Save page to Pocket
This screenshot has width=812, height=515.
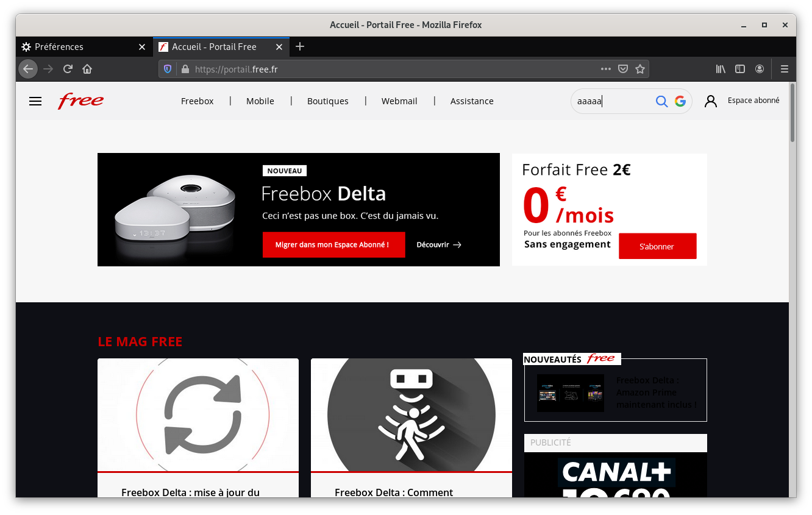point(623,69)
